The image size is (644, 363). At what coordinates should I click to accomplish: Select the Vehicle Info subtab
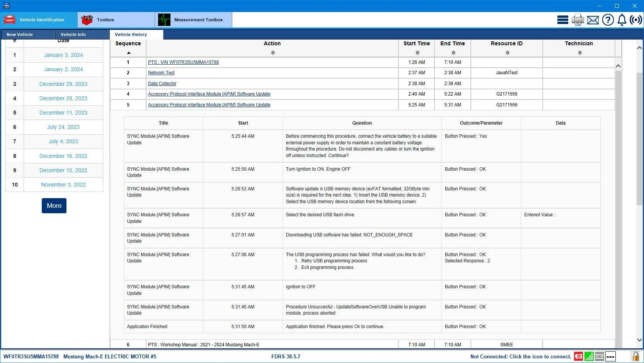pos(82,34)
